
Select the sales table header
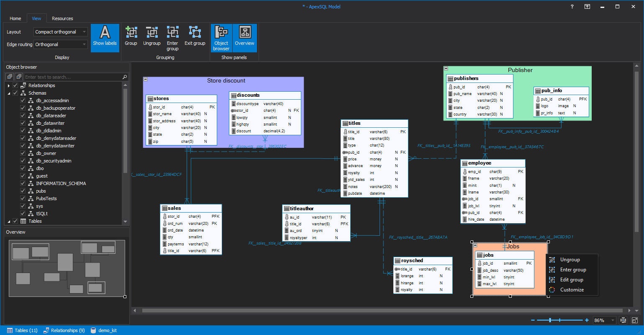coord(191,208)
